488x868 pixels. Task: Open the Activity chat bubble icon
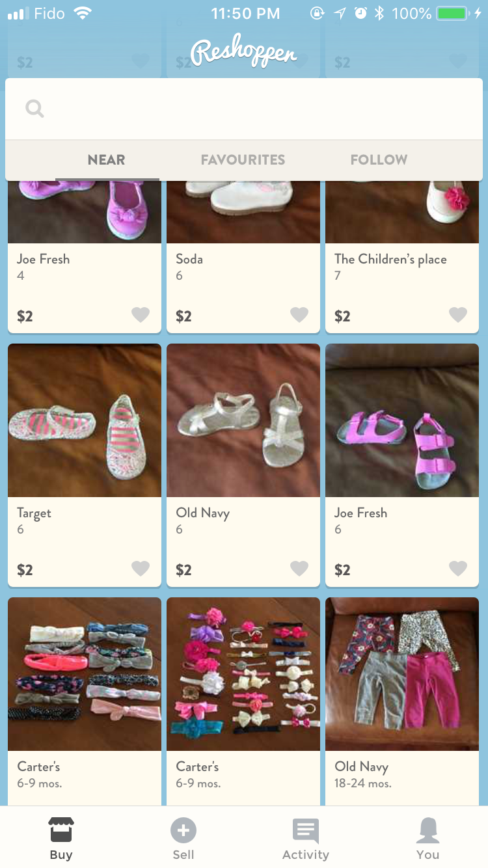click(306, 831)
